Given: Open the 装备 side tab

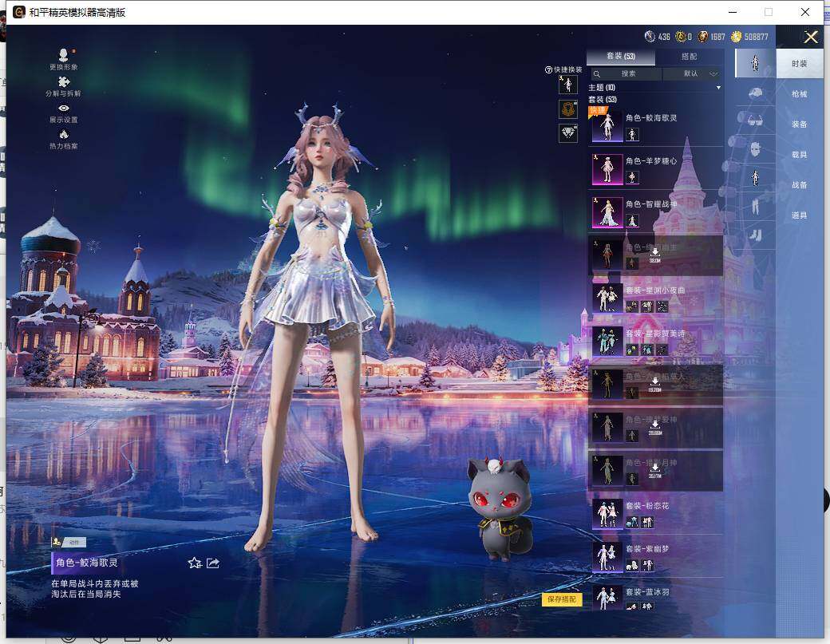Looking at the screenshot, I should pos(800,124).
